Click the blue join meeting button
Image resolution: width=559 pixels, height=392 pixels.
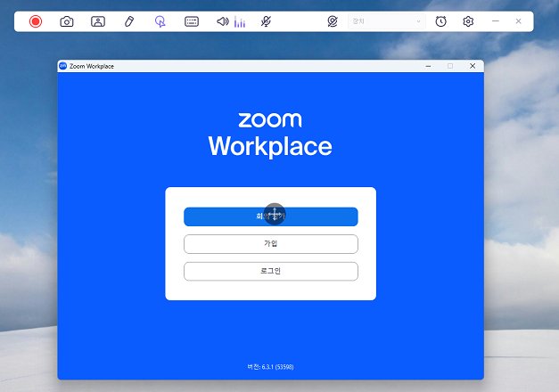click(271, 216)
